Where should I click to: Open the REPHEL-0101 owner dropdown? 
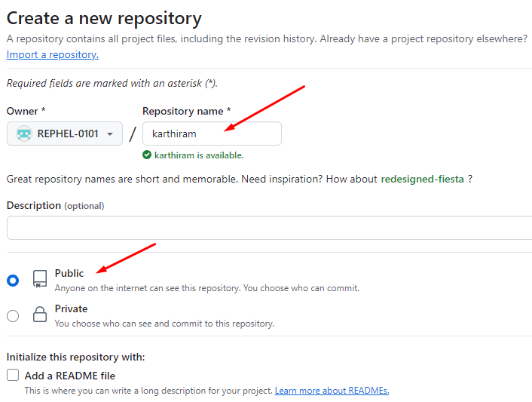coord(65,134)
